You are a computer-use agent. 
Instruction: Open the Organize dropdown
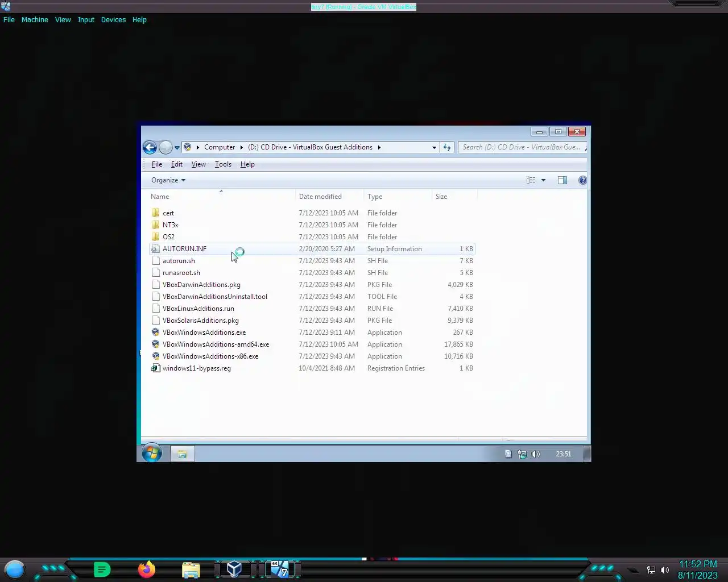168,180
